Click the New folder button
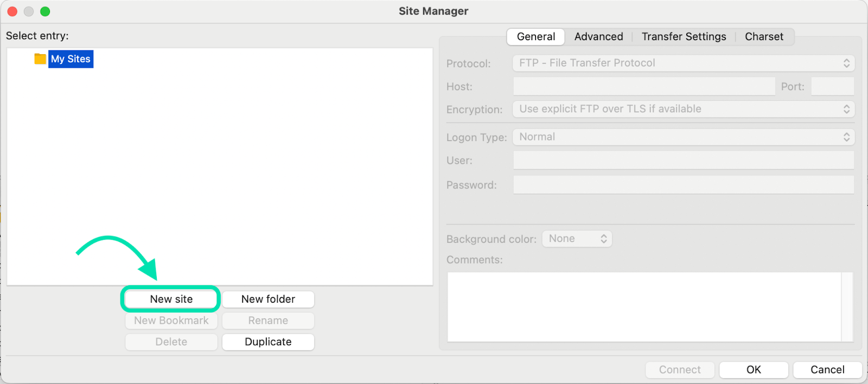 point(268,299)
